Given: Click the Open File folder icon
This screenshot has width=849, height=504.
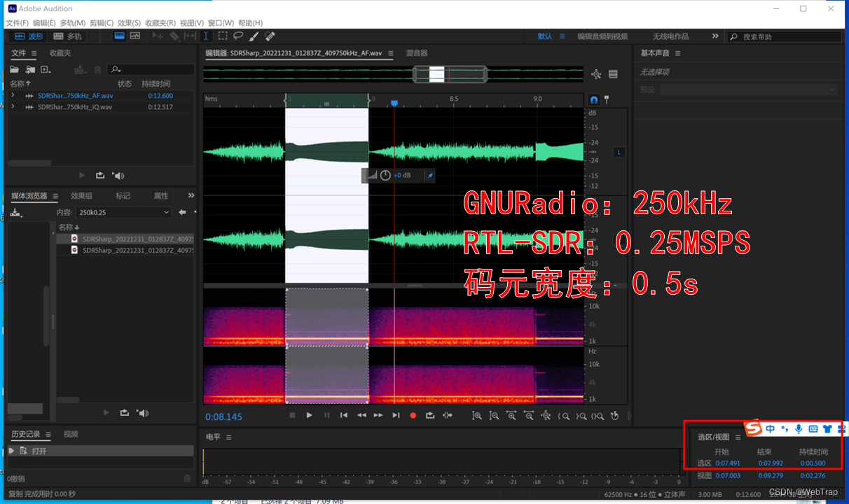Looking at the screenshot, I should click(14, 69).
